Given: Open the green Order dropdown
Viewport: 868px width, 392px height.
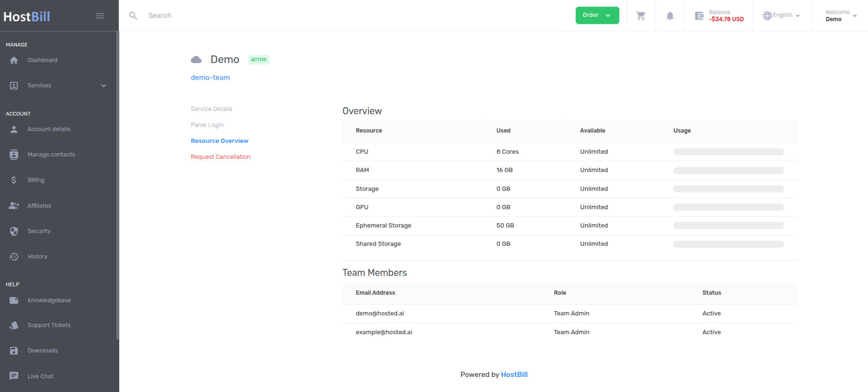Looking at the screenshot, I should point(597,16).
